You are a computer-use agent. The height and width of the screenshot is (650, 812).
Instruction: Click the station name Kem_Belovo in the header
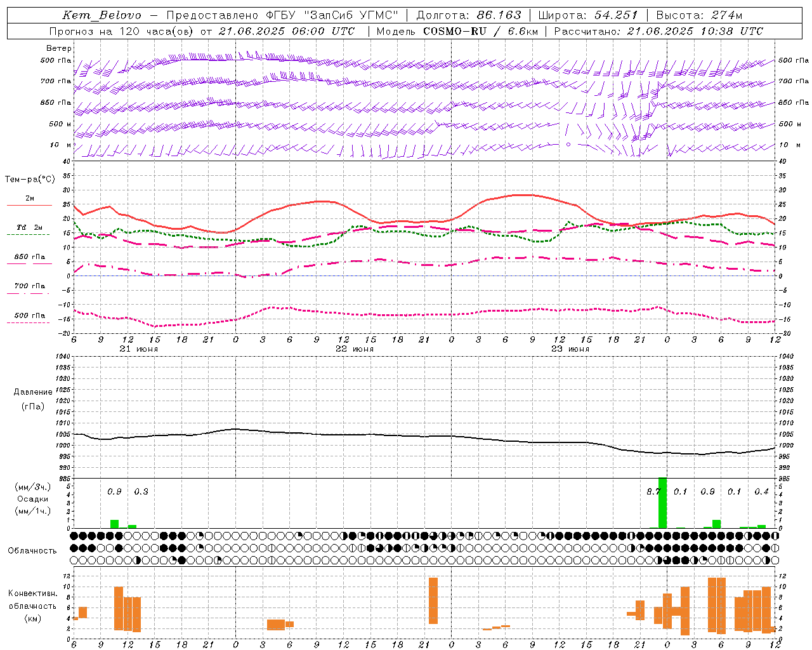click(101, 15)
